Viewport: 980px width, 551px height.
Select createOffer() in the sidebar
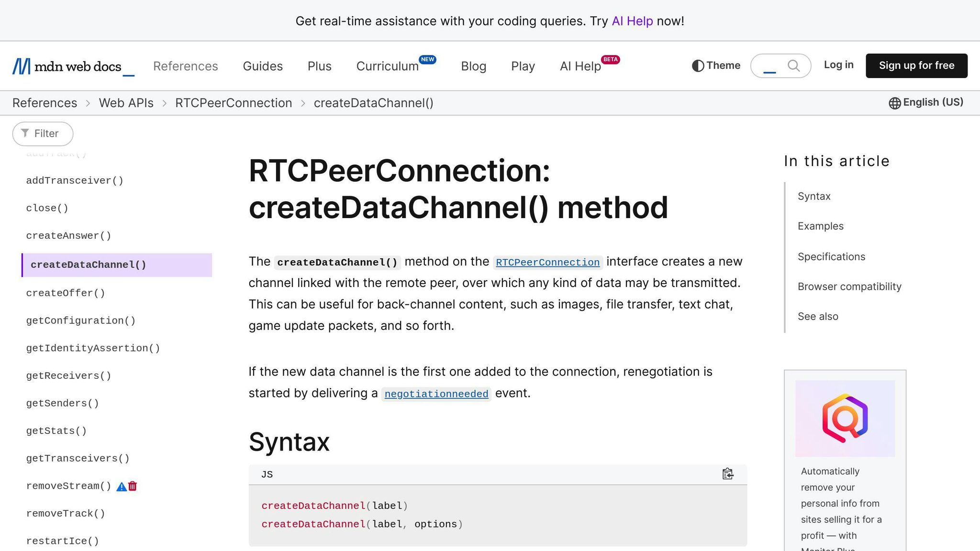click(66, 292)
